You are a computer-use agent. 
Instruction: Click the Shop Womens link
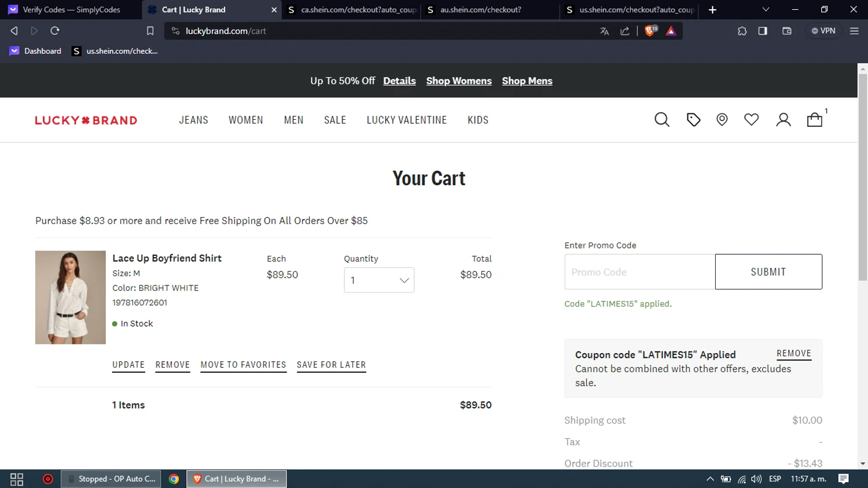click(x=459, y=81)
